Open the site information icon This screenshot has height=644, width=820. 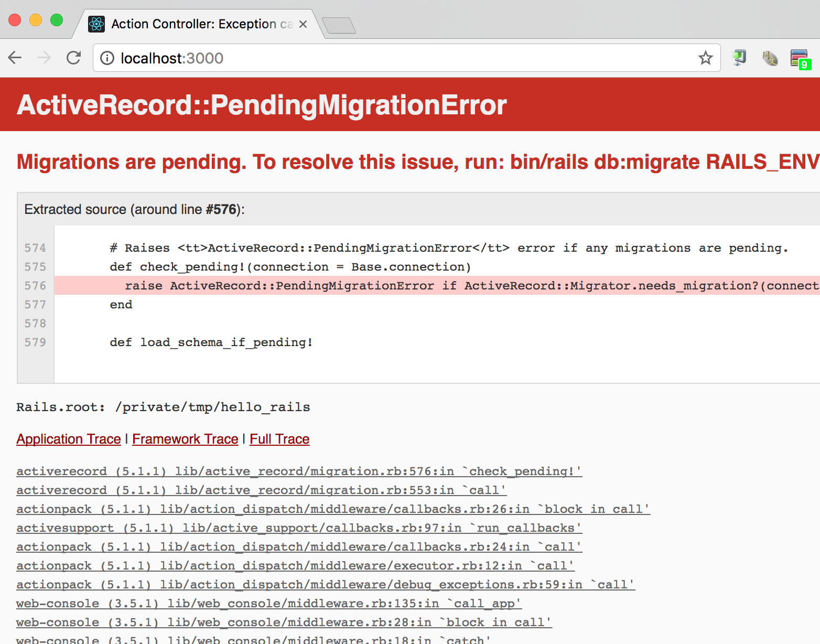point(107,58)
